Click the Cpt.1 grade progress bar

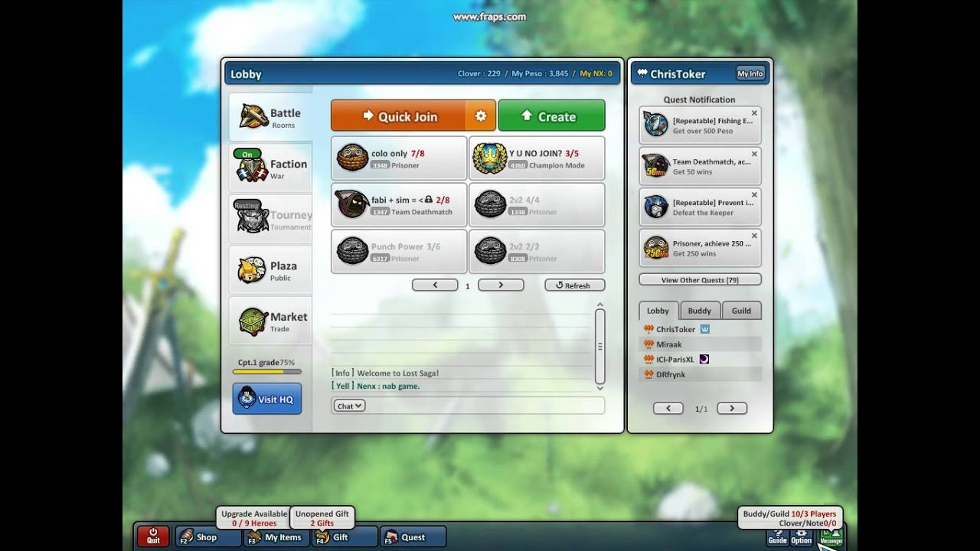(x=266, y=372)
